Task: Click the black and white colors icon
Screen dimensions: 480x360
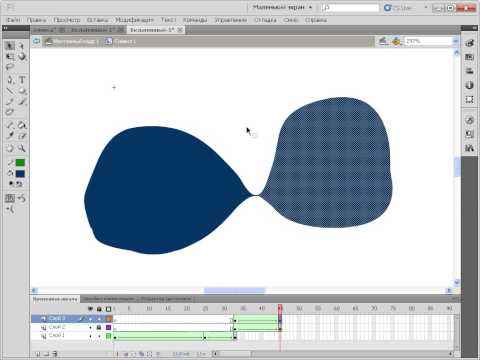Action: [11, 184]
